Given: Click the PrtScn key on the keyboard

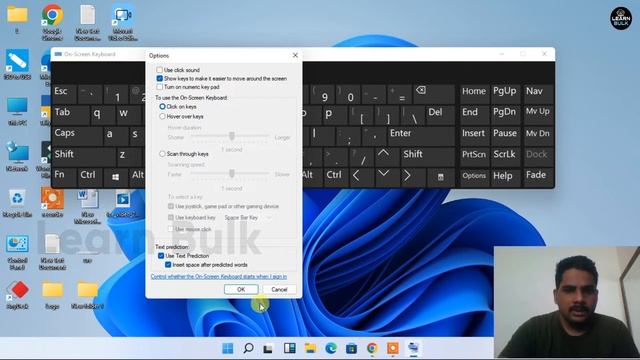Looking at the screenshot, I should (474, 156).
